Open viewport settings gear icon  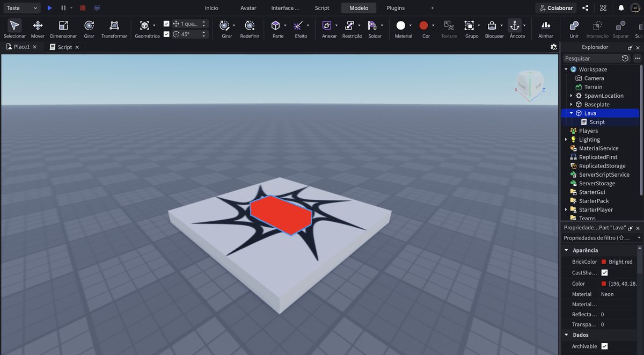(554, 47)
